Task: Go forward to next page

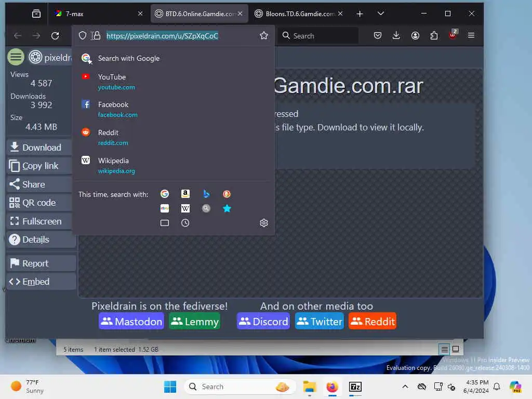Action: 36,36
